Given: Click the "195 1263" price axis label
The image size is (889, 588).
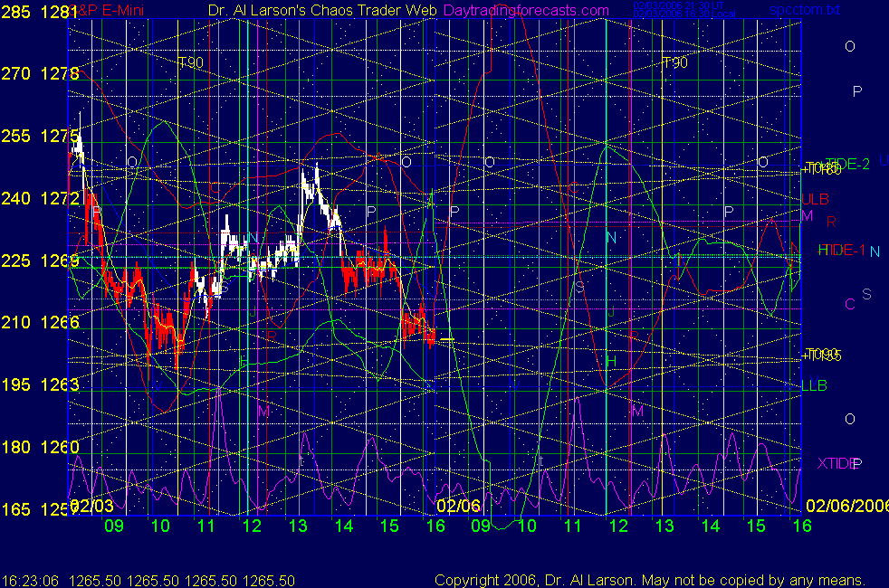Looking at the screenshot, I should point(40,384).
